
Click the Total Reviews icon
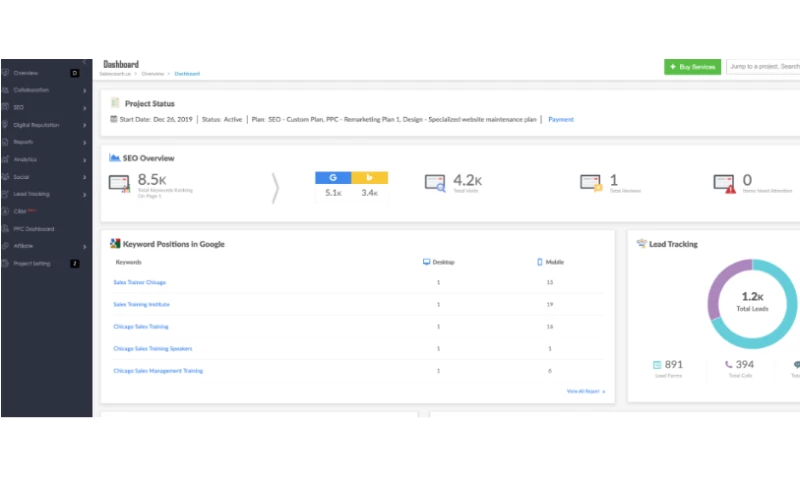(x=591, y=183)
